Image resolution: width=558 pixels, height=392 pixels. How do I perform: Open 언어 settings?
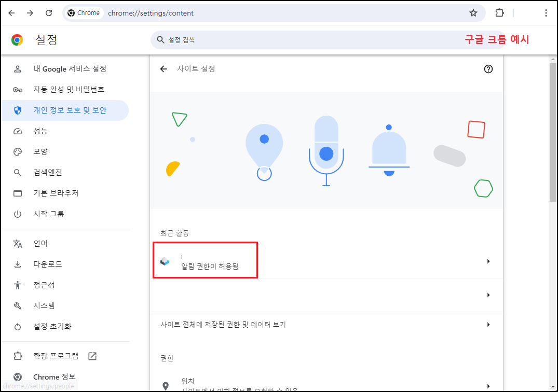(65, 244)
